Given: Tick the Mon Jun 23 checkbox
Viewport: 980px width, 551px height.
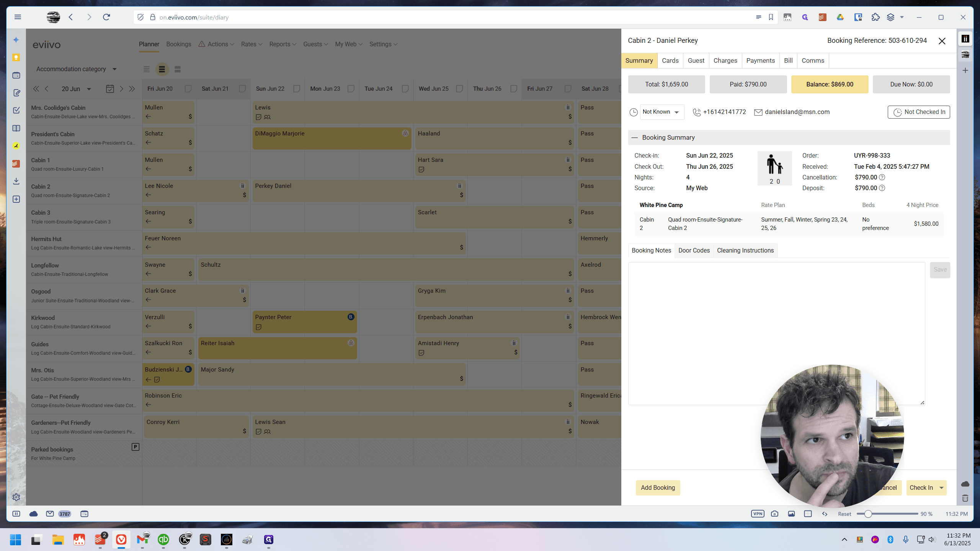Looking at the screenshot, I should (351, 89).
